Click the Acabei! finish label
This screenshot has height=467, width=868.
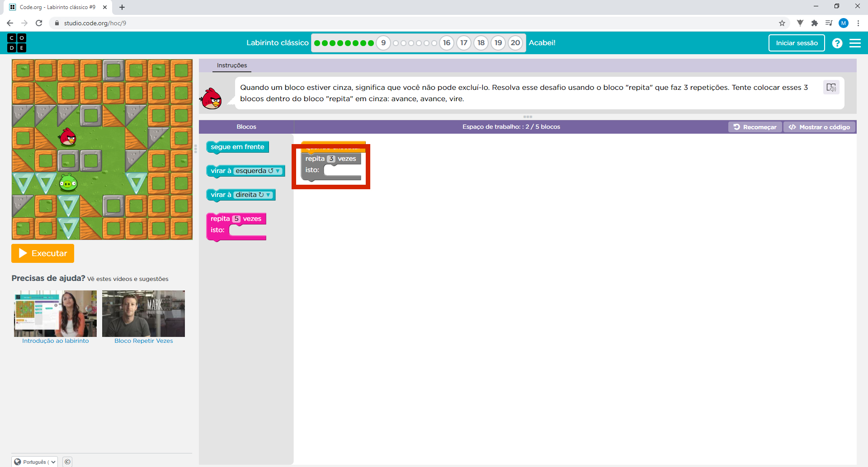542,43
